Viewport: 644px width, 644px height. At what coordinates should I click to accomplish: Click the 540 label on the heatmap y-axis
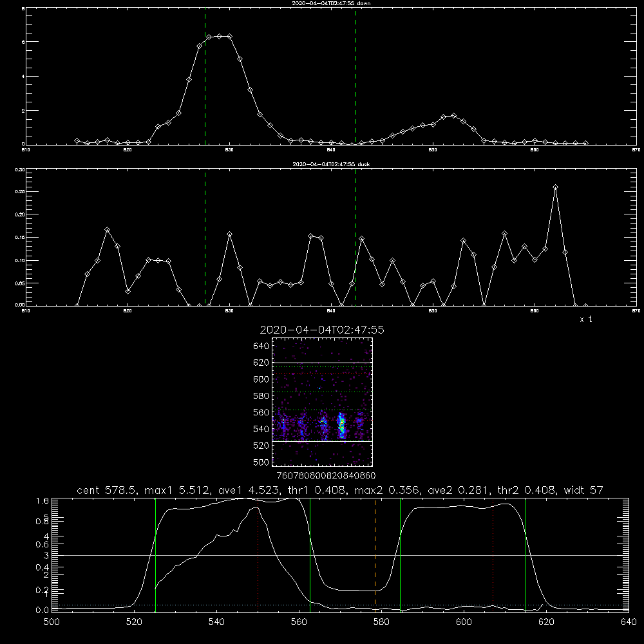(x=261, y=429)
